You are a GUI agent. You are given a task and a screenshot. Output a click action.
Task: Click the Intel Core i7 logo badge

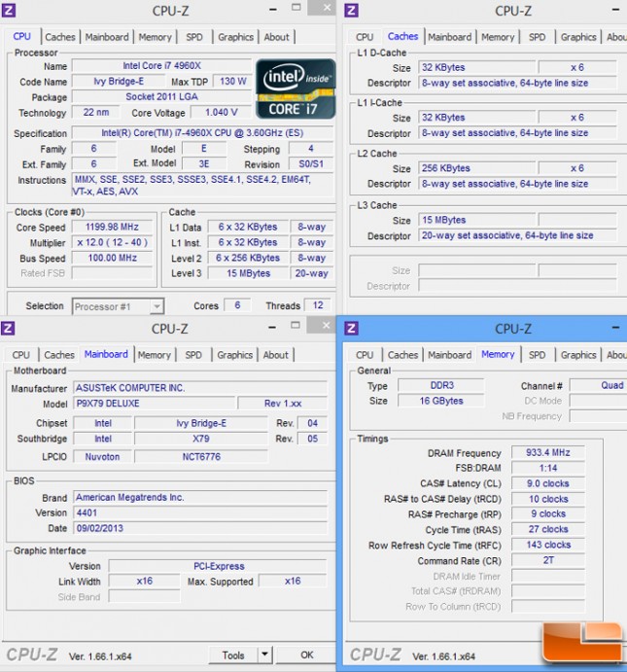(x=296, y=89)
